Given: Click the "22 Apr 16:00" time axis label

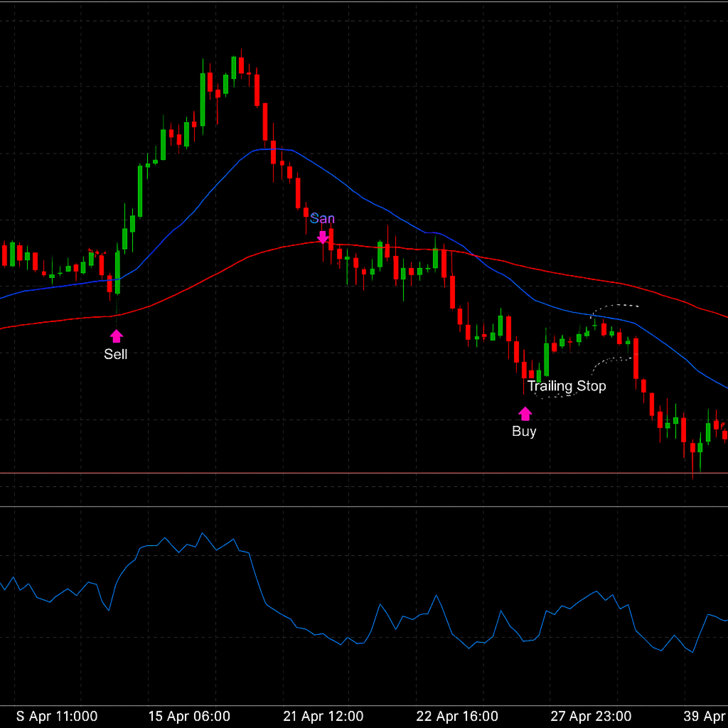Looking at the screenshot, I should coord(457,716).
